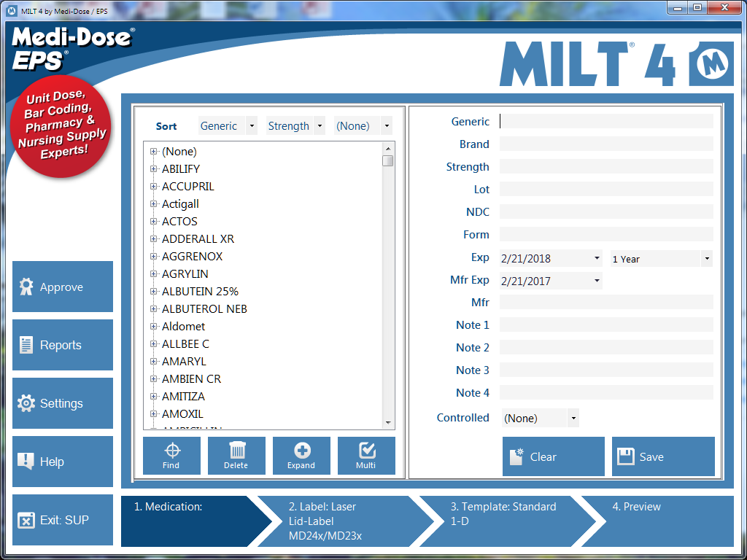
Task: Select AMBIEN CR in the medication list
Action: coord(192,379)
